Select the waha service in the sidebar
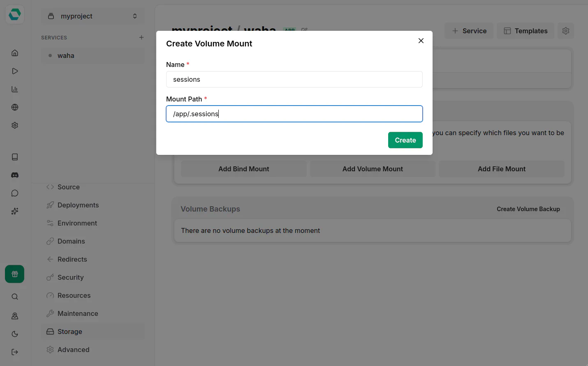 click(x=66, y=55)
